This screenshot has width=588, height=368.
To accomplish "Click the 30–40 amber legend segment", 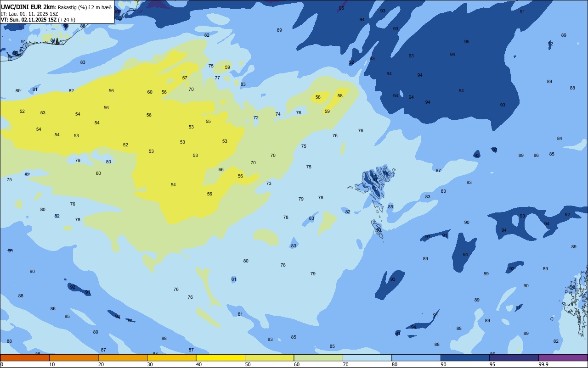I will click(171, 357).
